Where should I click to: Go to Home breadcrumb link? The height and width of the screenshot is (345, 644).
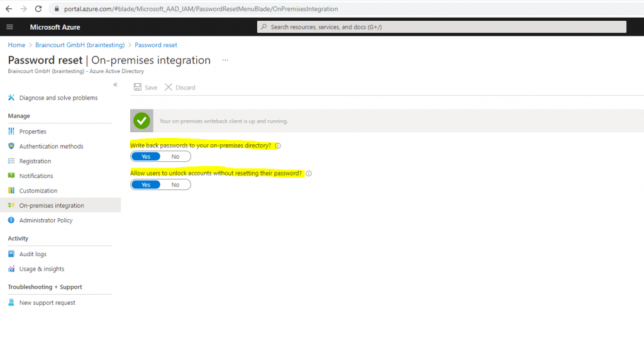pos(16,45)
